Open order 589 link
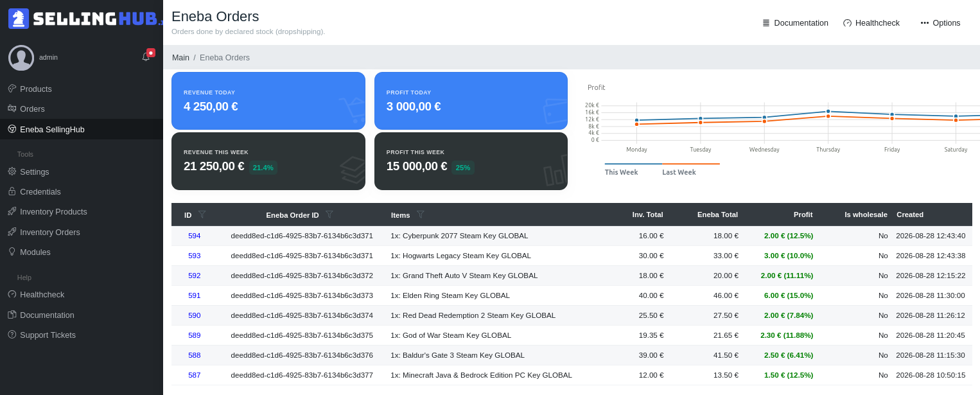 click(194, 335)
